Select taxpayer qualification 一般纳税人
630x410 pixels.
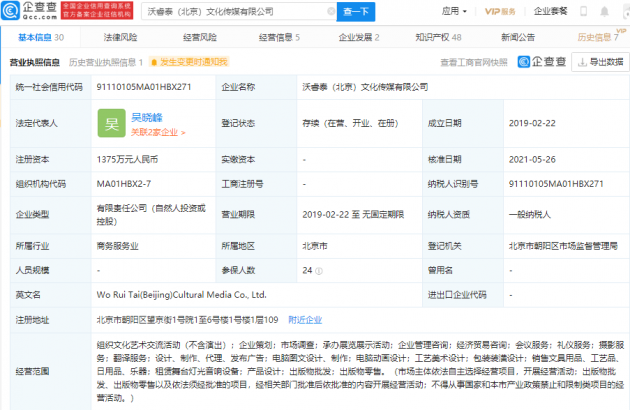click(530, 215)
